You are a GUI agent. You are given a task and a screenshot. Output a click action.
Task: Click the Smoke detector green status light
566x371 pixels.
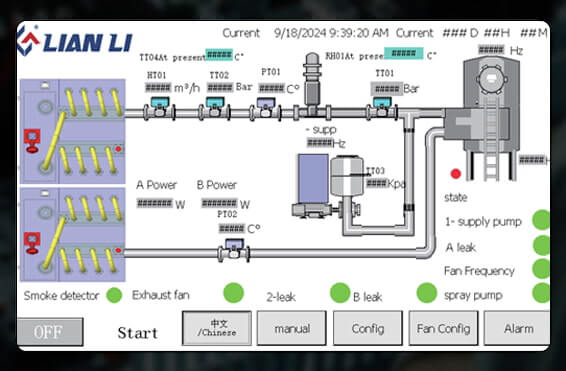point(114,295)
